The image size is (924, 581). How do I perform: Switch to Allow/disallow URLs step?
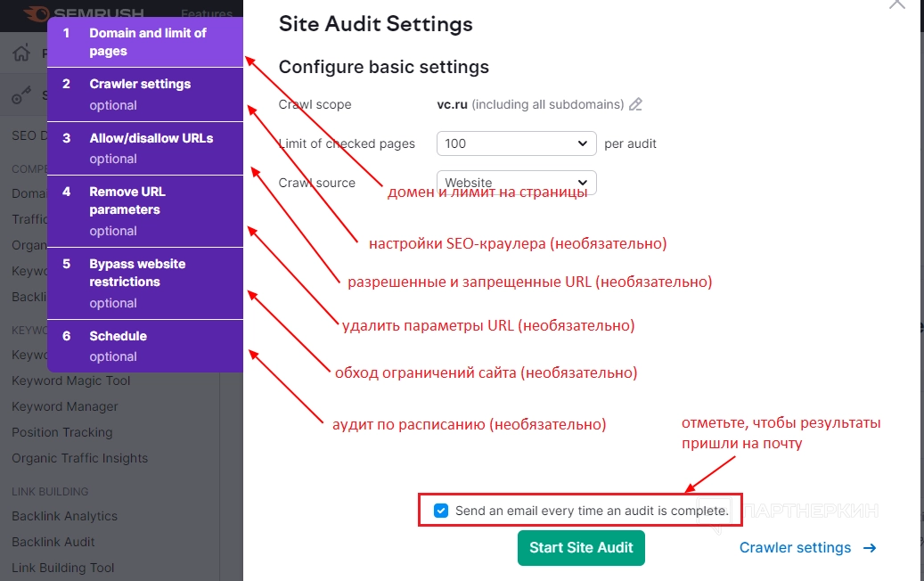point(144,148)
